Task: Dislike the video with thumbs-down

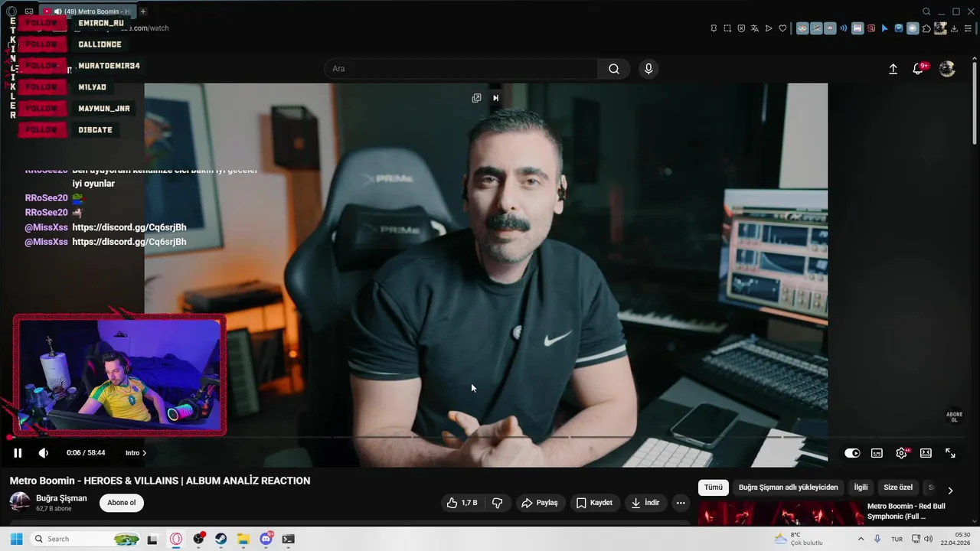Action: pos(498,503)
